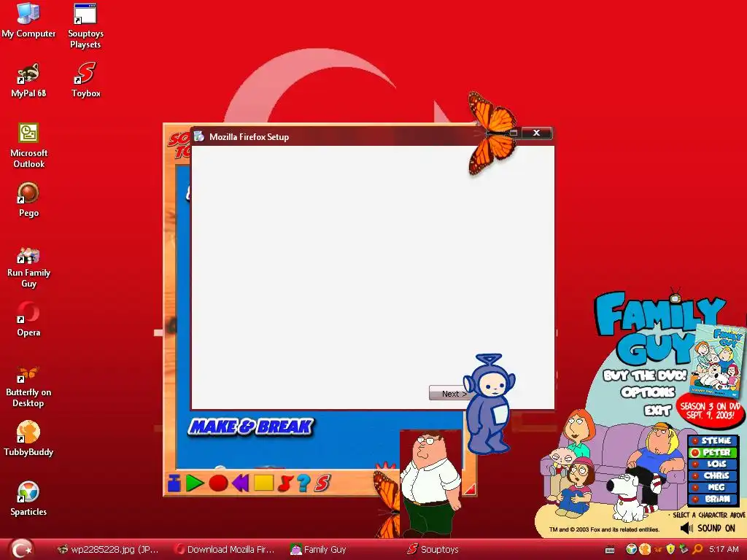747x560 pixels.
Task: Select the Chris character option
Action: pyautogui.click(x=713, y=475)
